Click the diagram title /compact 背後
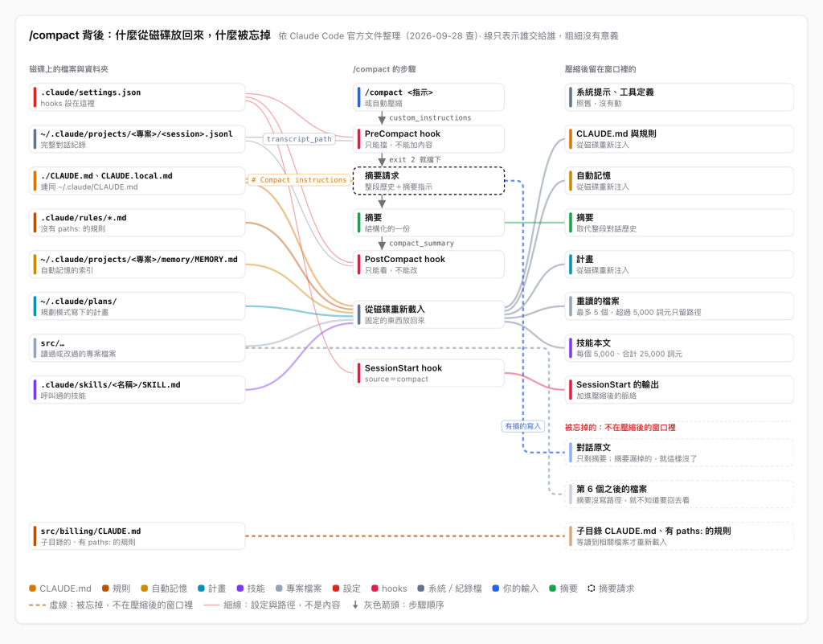 click(149, 35)
